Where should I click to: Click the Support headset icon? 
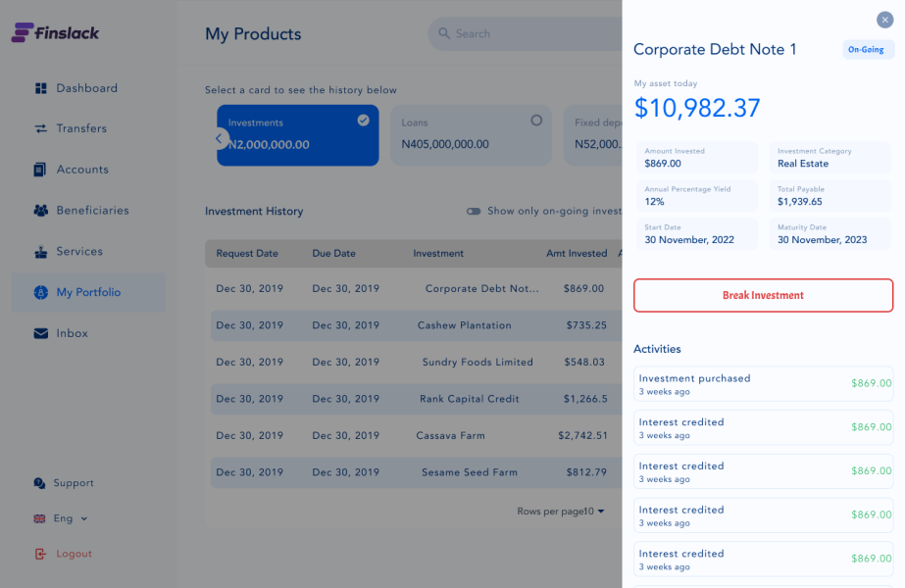[40, 482]
